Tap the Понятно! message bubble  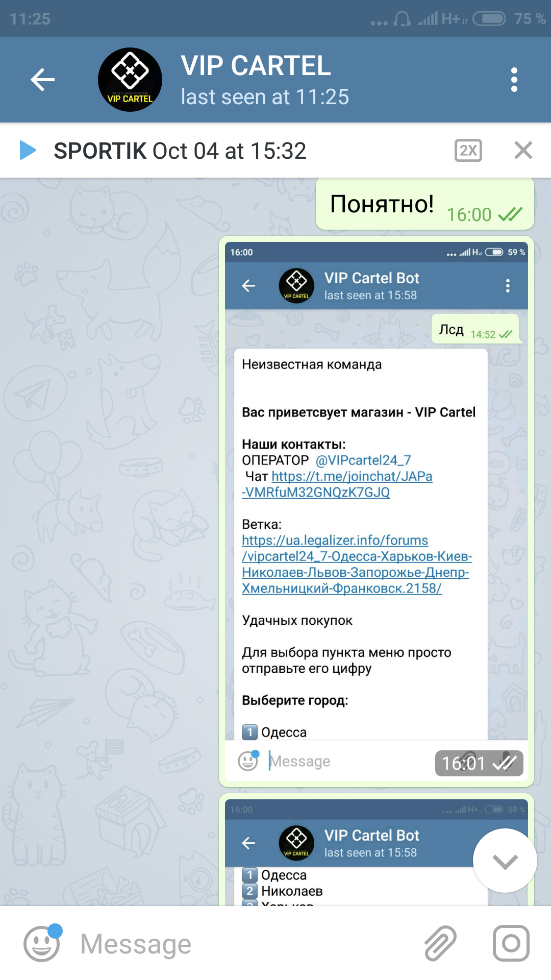[425, 204]
